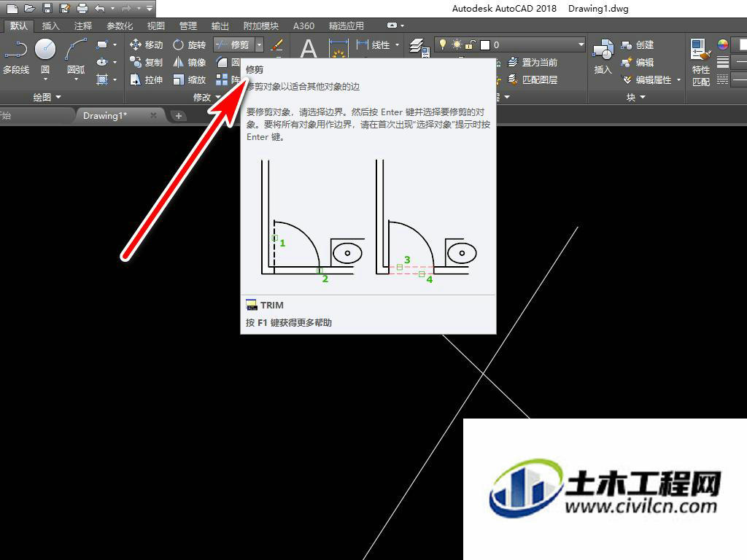
Task: Activate the Stretch (拉伸) tool
Action: [x=146, y=80]
